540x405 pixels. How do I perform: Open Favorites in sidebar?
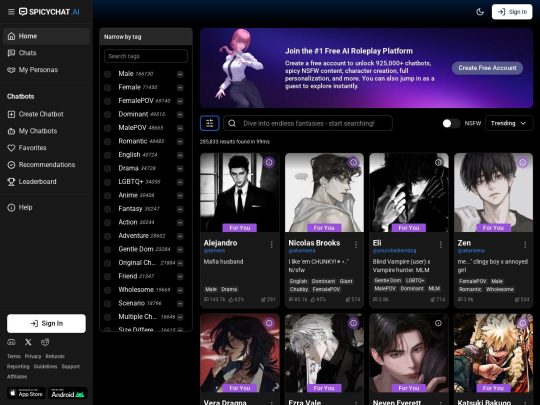pyautogui.click(x=46, y=148)
